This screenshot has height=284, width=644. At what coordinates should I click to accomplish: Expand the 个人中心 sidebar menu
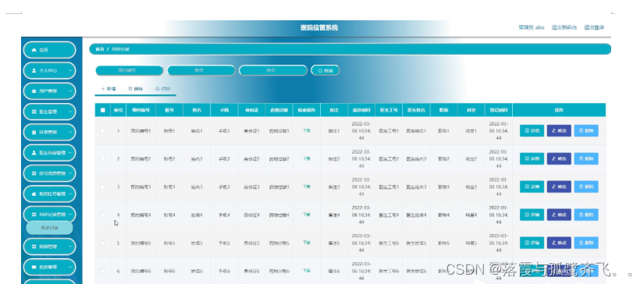click(x=50, y=70)
